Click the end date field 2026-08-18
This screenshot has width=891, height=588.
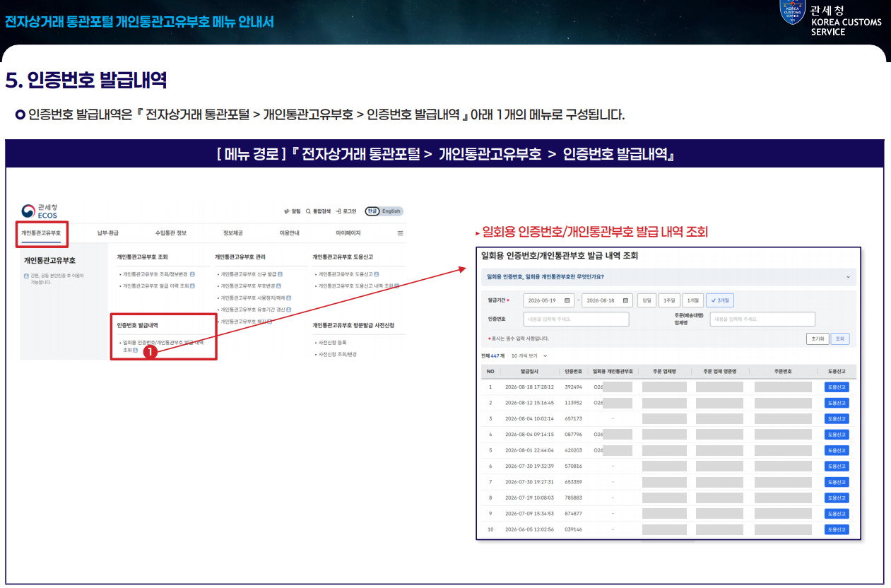[607, 300]
